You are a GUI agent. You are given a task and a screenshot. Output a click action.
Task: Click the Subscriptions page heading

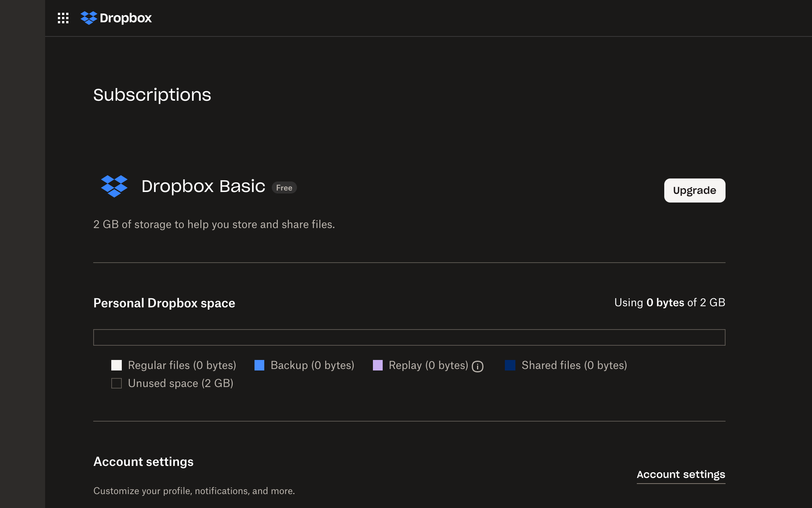(152, 95)
